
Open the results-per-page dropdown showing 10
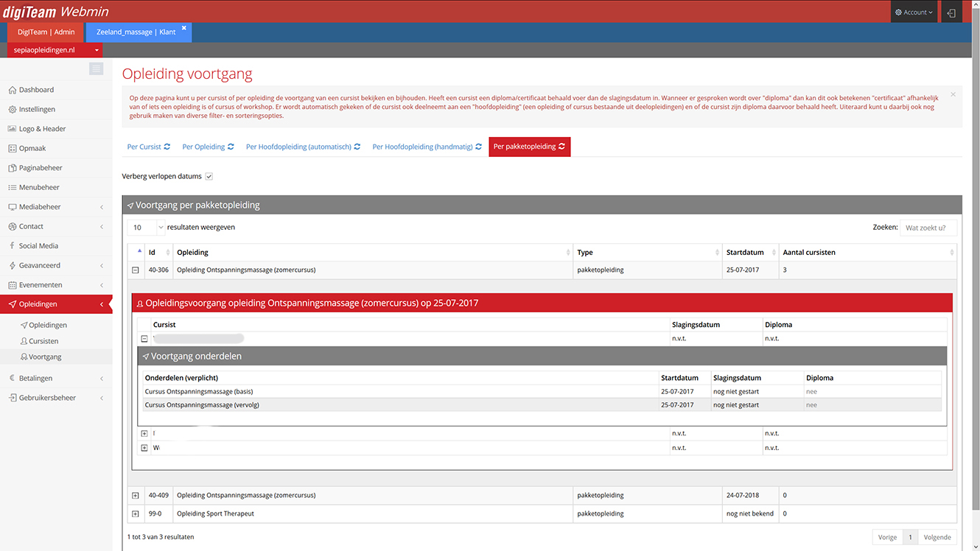147,228
